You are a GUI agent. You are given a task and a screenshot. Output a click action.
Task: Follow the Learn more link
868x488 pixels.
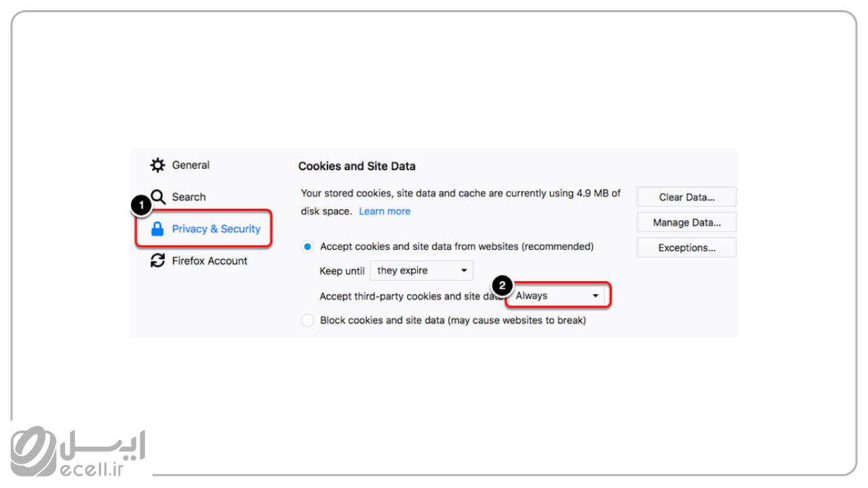coord(384,211)
